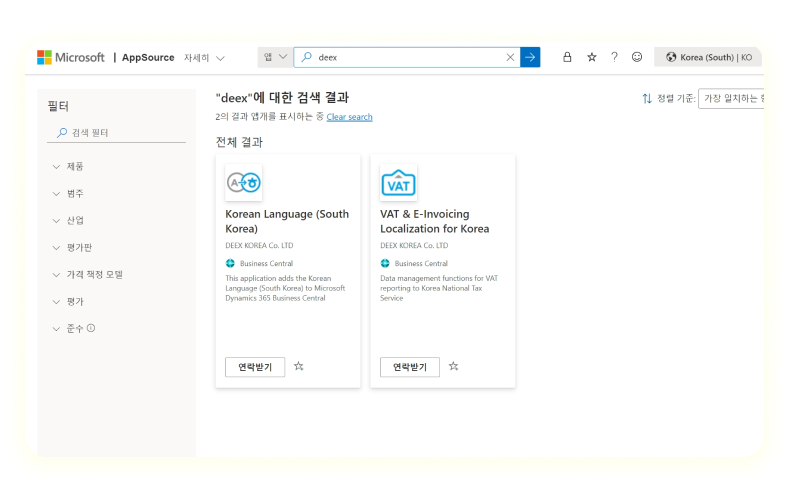Favorite the VAT & E-Invoicing app star
This screenshot has height=500, width=790.
[x=453, y=366]
